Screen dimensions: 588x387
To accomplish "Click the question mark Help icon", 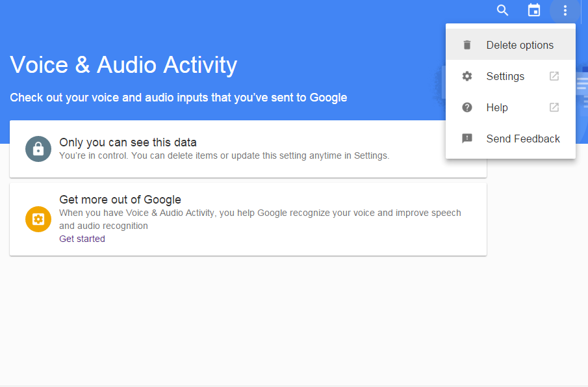I will tap(467, 107).
